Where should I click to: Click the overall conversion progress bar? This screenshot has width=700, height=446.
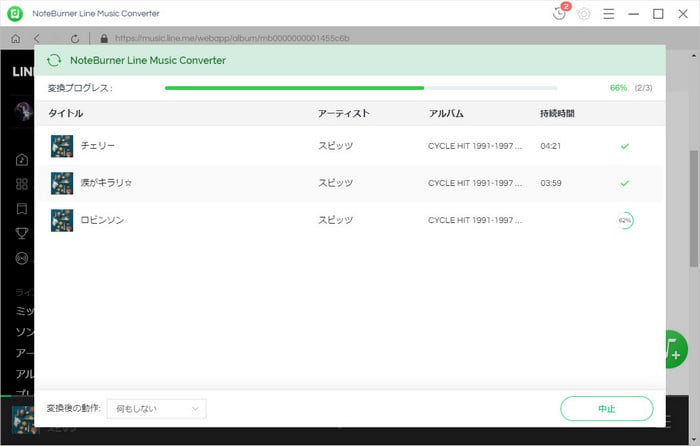coord(361,88)
